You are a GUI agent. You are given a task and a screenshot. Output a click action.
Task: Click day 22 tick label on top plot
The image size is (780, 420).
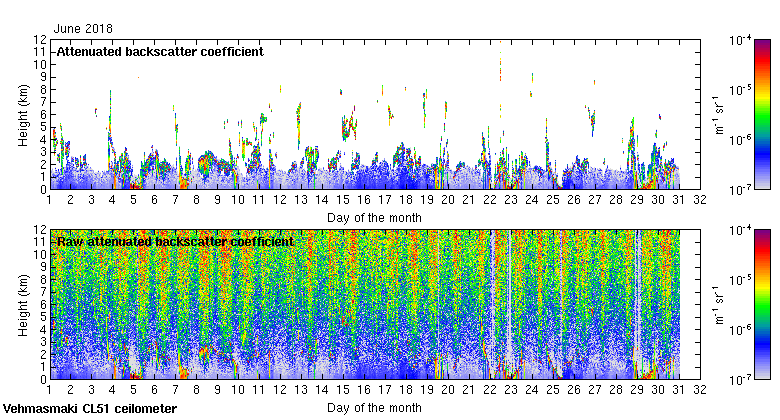pyautogui.click(x=490, y=200)
